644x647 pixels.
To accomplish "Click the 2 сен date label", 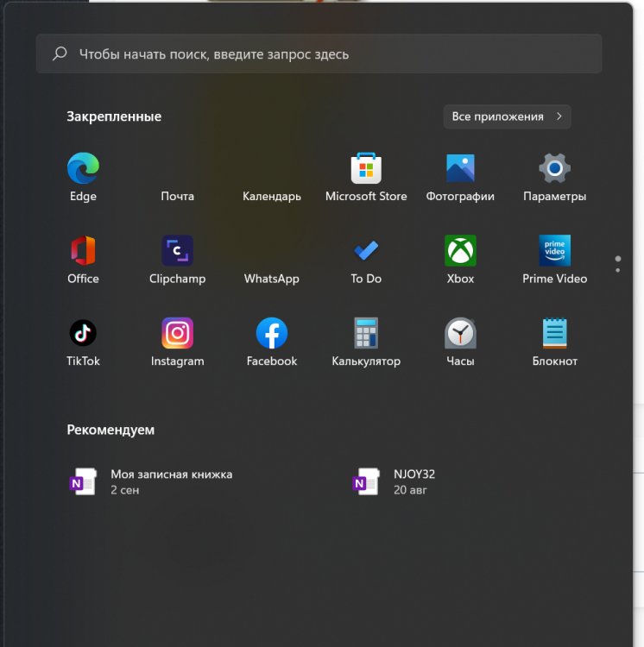I will coord(124,490).
